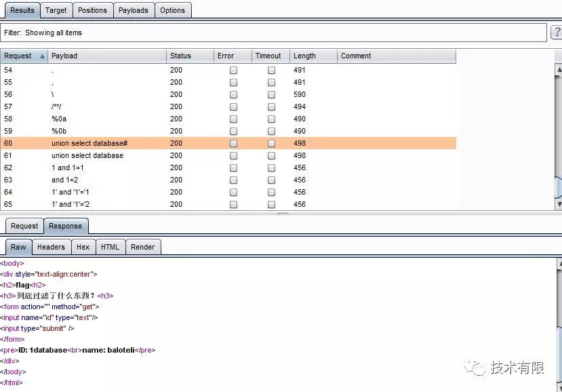Toggle Error checkbox for request 62
The image size is (562, 392).
(x=233, y=168)
